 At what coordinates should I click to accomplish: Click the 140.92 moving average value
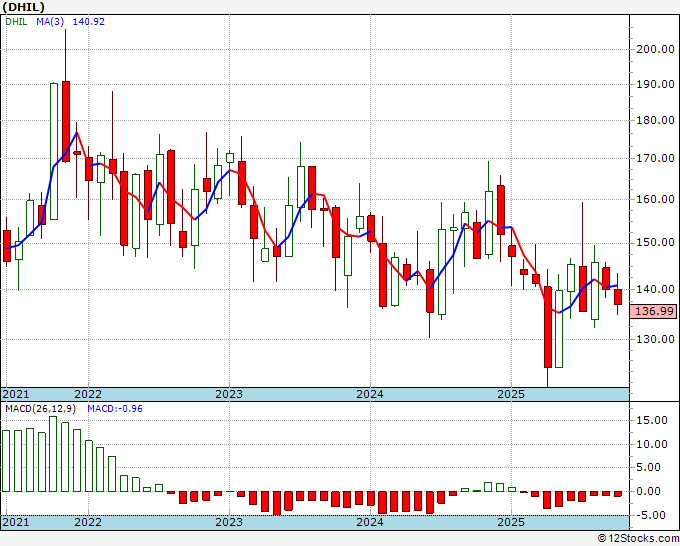tap(89, 22)
